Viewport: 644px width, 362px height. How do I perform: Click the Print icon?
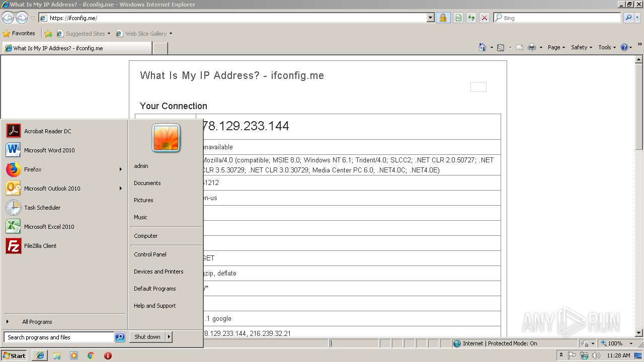[532, 47]
